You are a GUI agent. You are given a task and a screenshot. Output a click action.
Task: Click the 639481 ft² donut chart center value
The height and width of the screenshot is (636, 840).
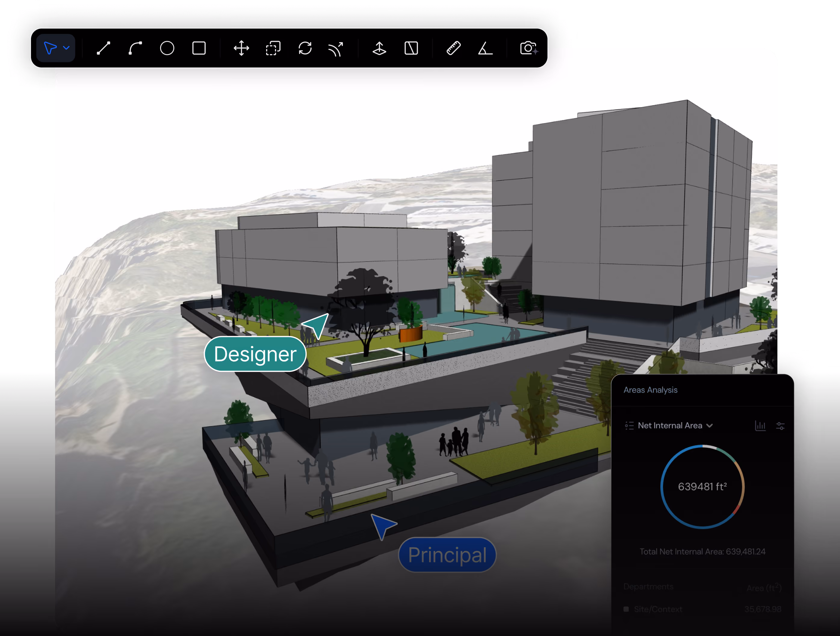coord(702,486)
